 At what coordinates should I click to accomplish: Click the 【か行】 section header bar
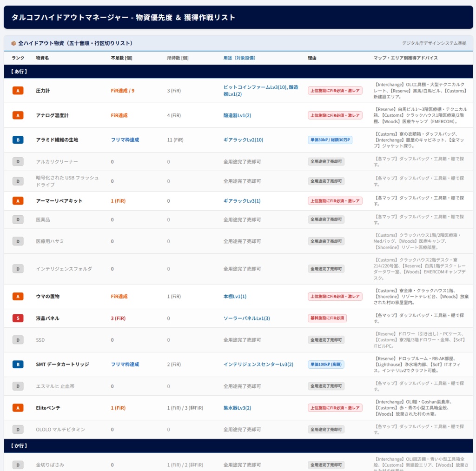point(238,445)
